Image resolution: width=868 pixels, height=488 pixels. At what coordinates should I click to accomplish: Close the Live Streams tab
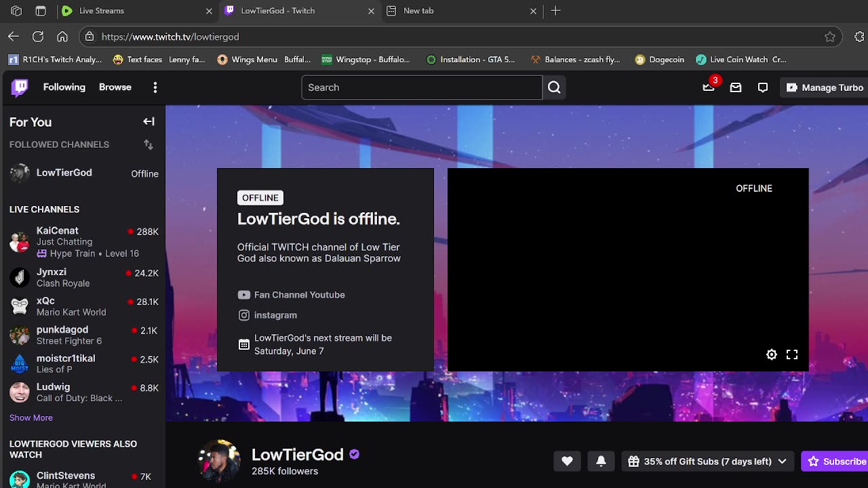pos(209,11)
